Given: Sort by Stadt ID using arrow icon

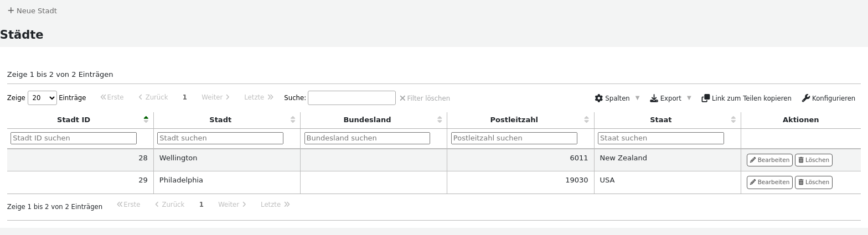Looking at the screenshot, I should 146,119.
